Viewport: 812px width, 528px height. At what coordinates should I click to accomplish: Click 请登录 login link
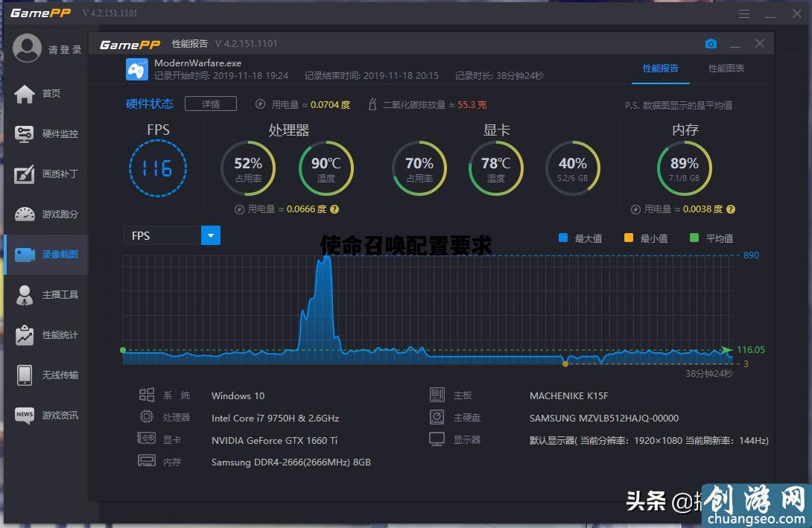click(65, 50)
